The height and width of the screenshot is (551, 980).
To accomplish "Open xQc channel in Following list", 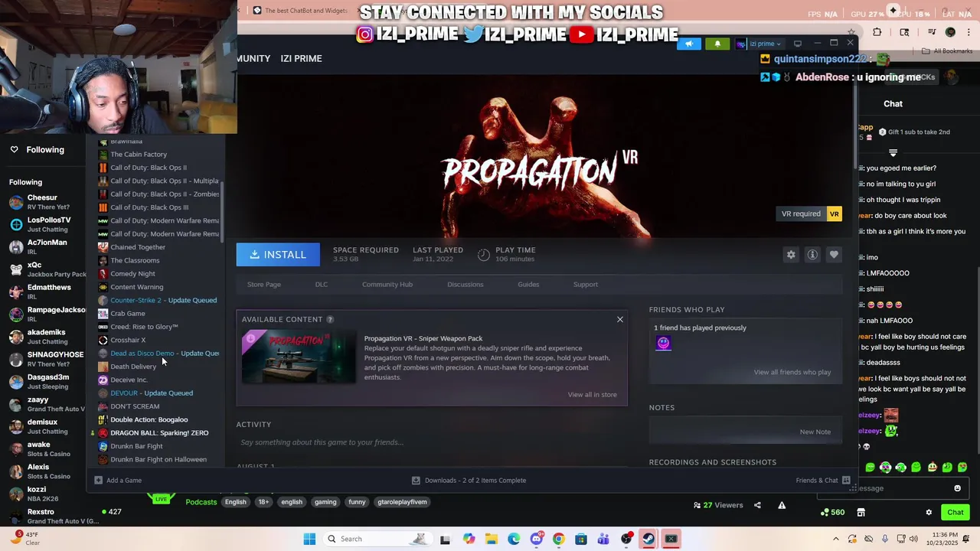I will (x=46, y=269).
